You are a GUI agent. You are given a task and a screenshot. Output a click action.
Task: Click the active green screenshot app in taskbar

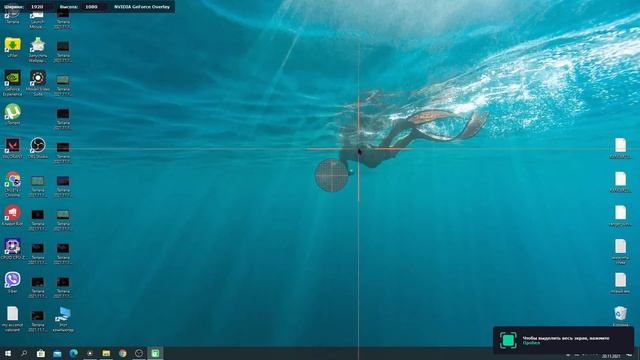tap(155, 353)
